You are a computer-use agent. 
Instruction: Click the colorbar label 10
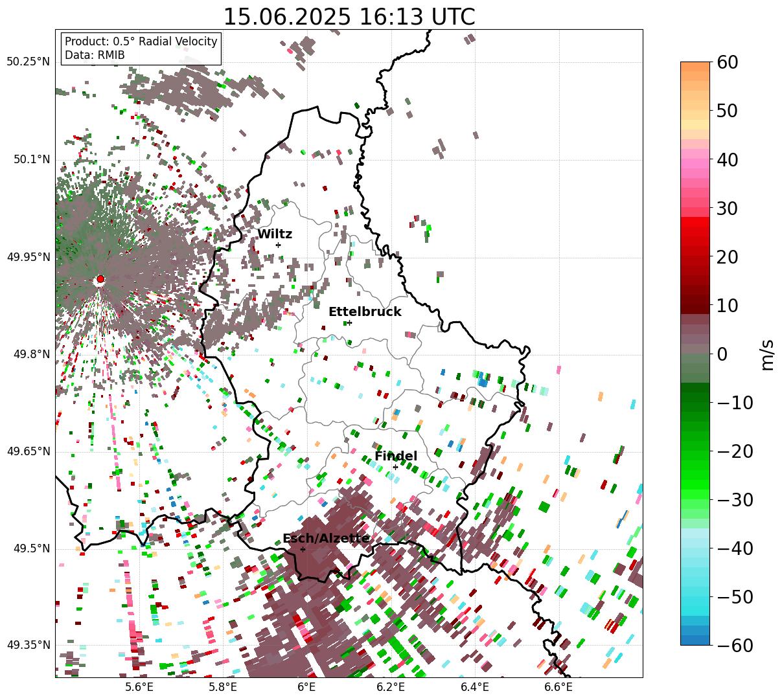point(727,305)
